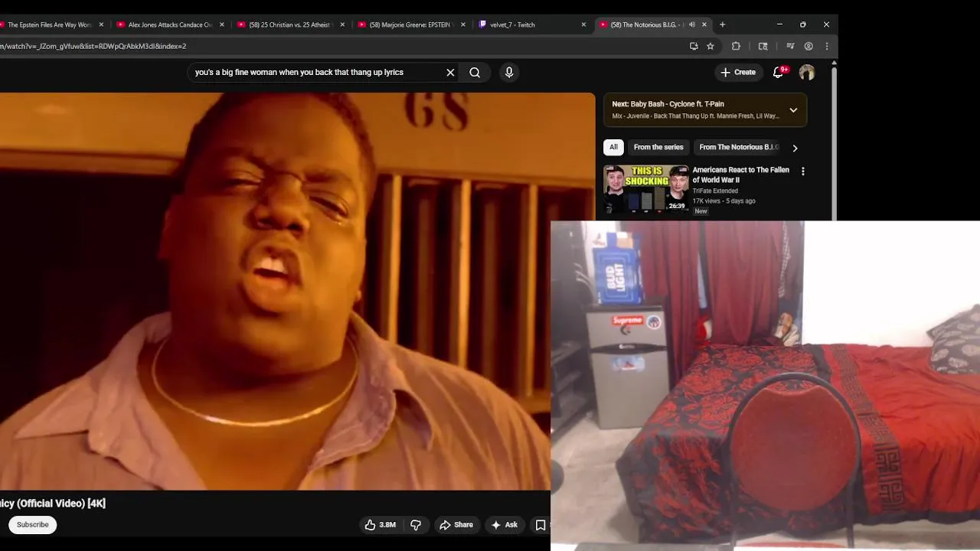Open options for Americans React video
The image size is (980, 551).
tap(802, 171)
